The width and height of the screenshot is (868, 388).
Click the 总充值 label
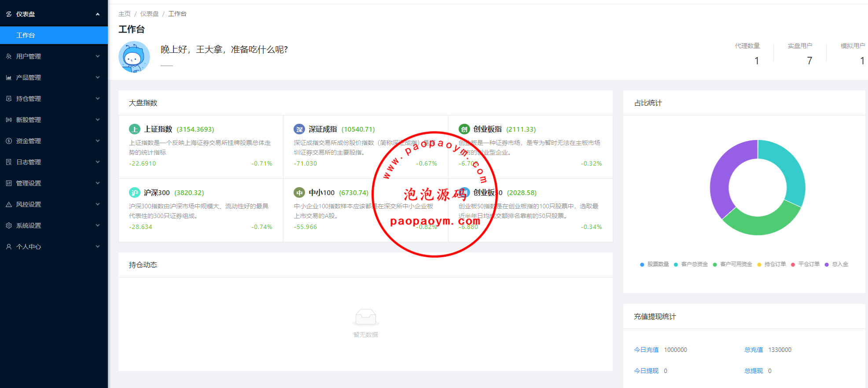tap(754, 350)
